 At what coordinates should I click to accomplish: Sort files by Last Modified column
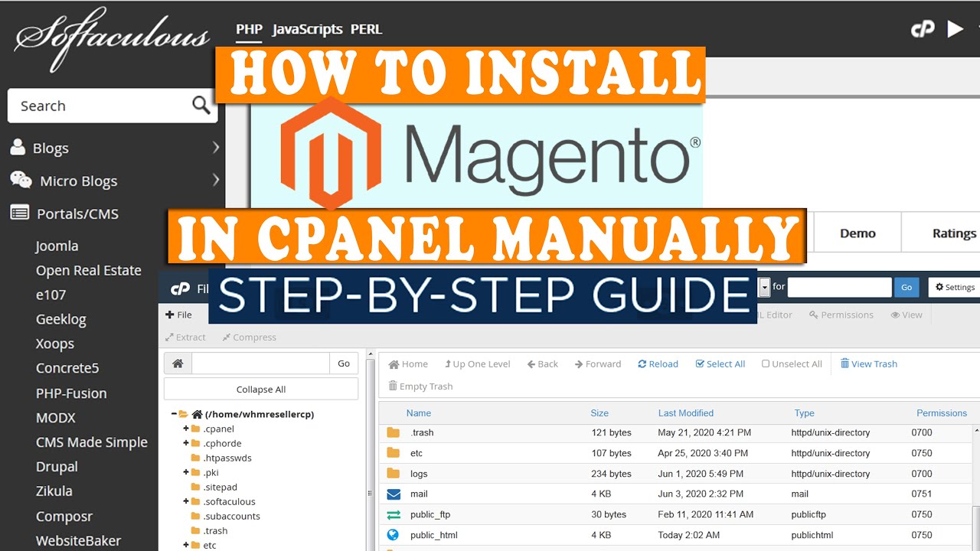pos(686,413)
